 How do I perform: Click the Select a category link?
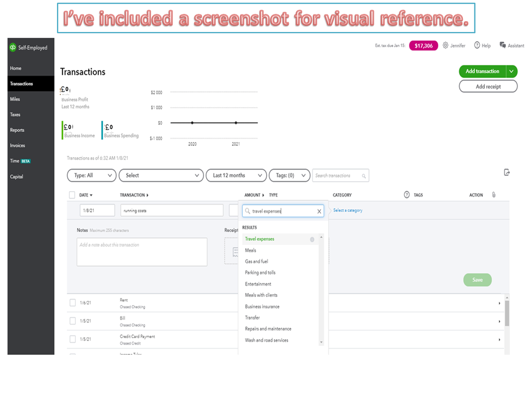point(348,210)
